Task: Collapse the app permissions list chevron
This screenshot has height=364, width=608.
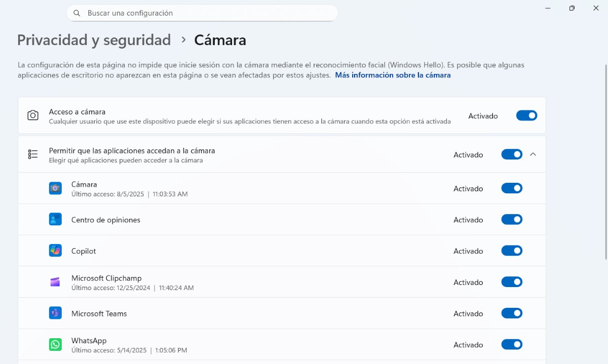Action: [533, 154]
